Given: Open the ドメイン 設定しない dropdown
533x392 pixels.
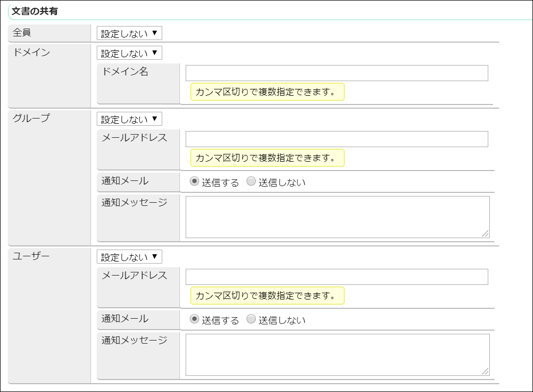Looking at the screenshot, I should click(x=128, y=53).
